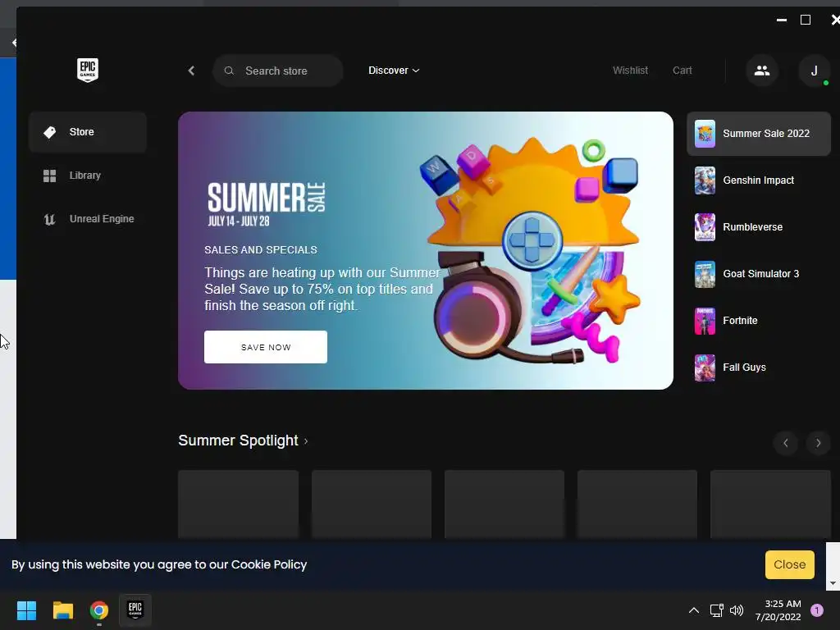Open Unreal Engine sidebar section
Image resolution: width=840 pixels, height=630 pixels.
pos(88,219)
